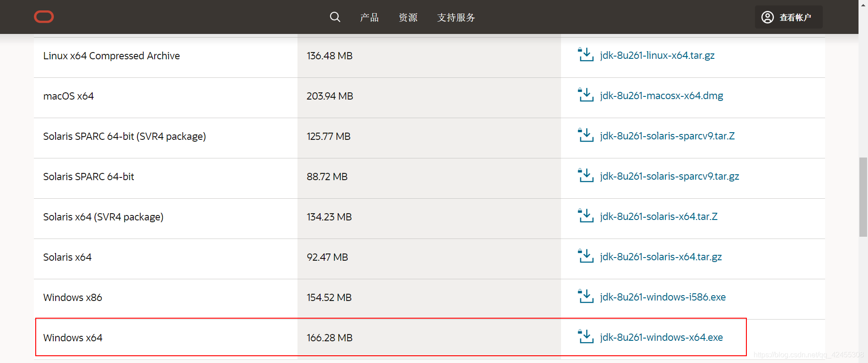Click download icon for jdk-8u261-solaris-sparcv9.tar.gz
The image size is (868, 363).
(x=586, y=176)
